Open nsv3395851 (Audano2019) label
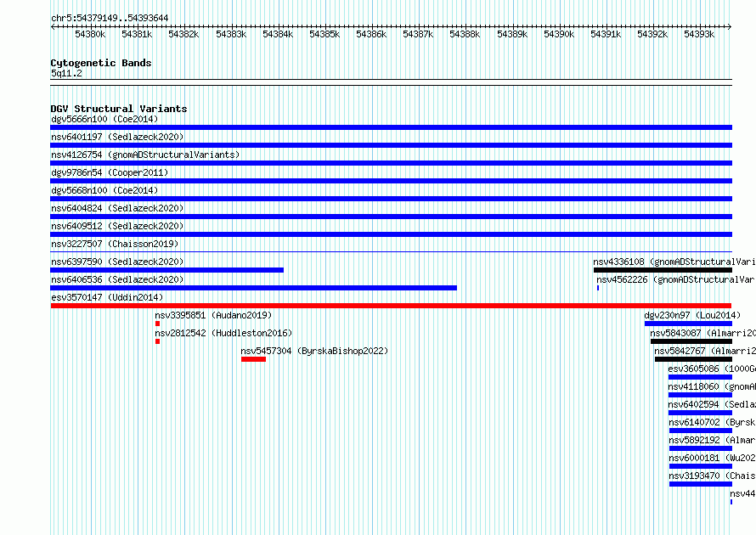The height and width of the screenshot is (535, 756). pyautogui.click(x=213, y=315)
